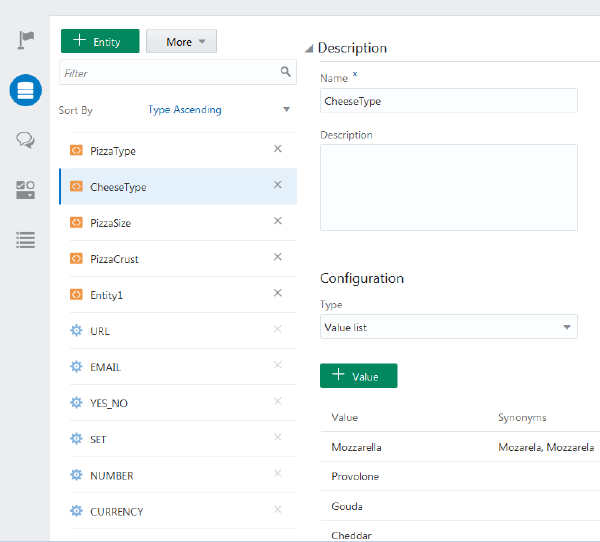Open the conversation bubbles icon in sidebar
The height and width of the screenshot is (542, 600).
click(26, 140)
